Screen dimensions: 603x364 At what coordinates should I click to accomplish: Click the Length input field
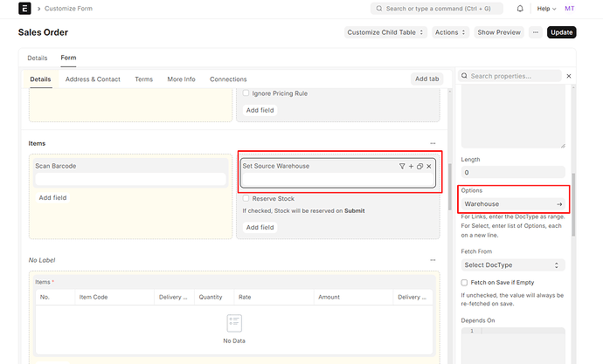click(x=513, y=173)
